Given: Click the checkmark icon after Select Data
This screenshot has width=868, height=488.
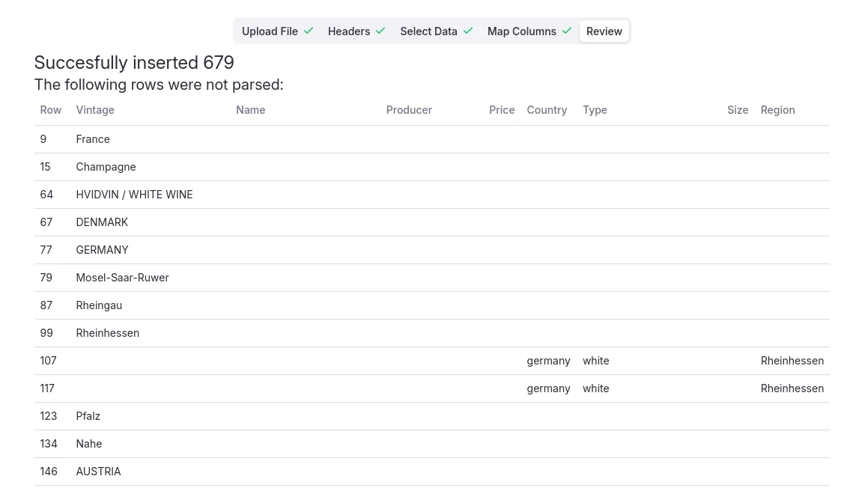Looking at the screenshot, I should (468, 31).
